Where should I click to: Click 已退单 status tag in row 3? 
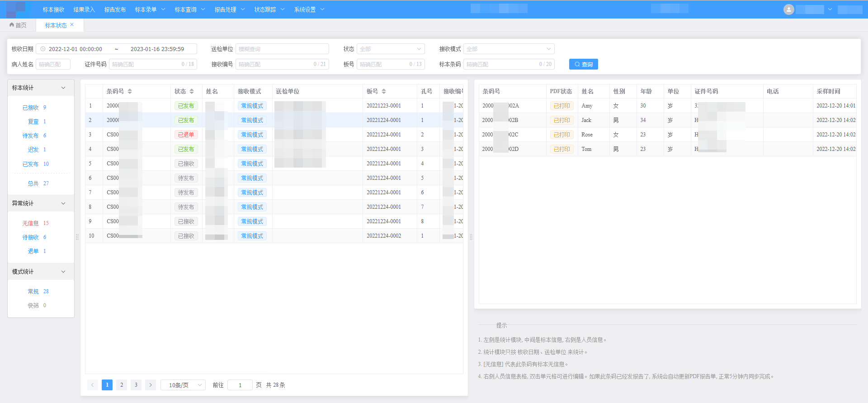click(x=186, y=135)
